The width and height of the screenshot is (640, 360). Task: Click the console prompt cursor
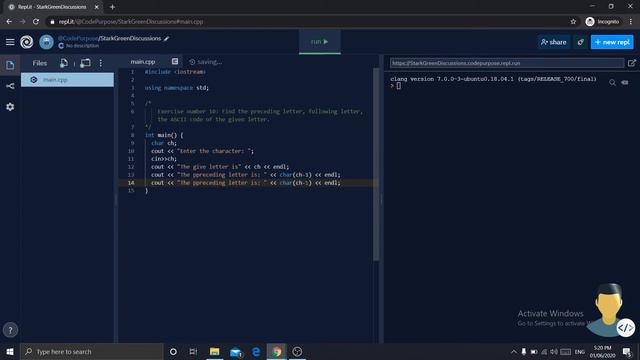pos(398,85)
